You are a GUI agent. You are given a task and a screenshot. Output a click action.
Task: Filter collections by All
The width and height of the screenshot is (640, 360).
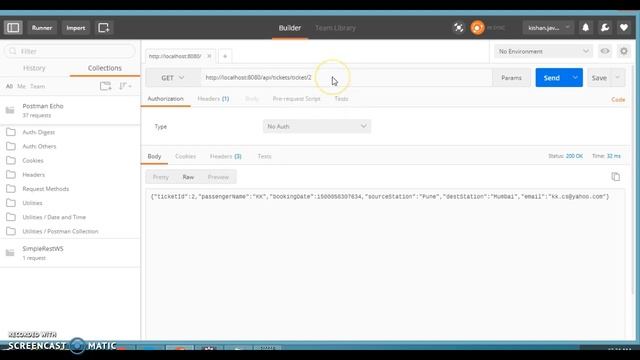(9, 86)
